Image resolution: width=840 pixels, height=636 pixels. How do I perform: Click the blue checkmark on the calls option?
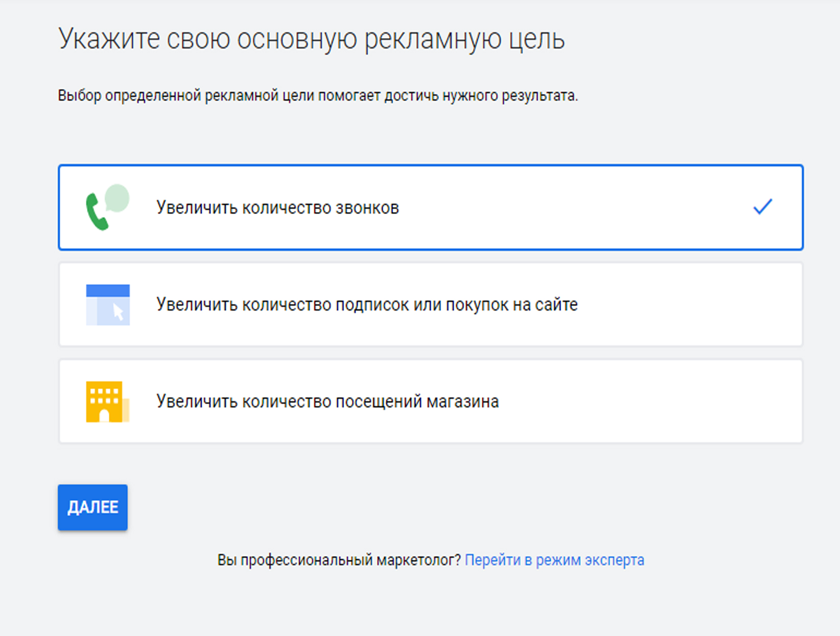[x=762, y=207]
